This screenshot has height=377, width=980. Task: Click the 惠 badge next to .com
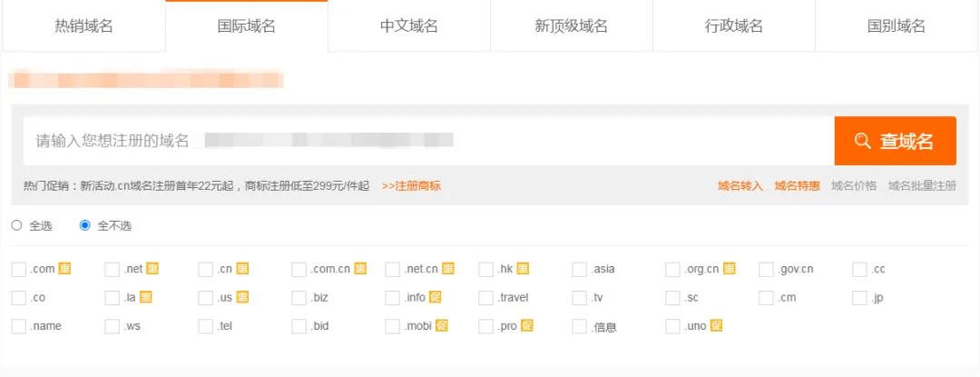[65, 268]
